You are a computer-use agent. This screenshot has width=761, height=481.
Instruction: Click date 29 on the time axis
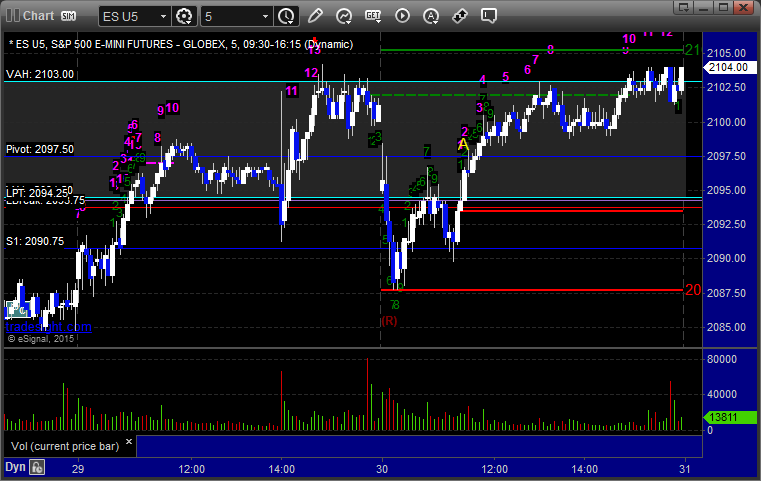[78, 469]
